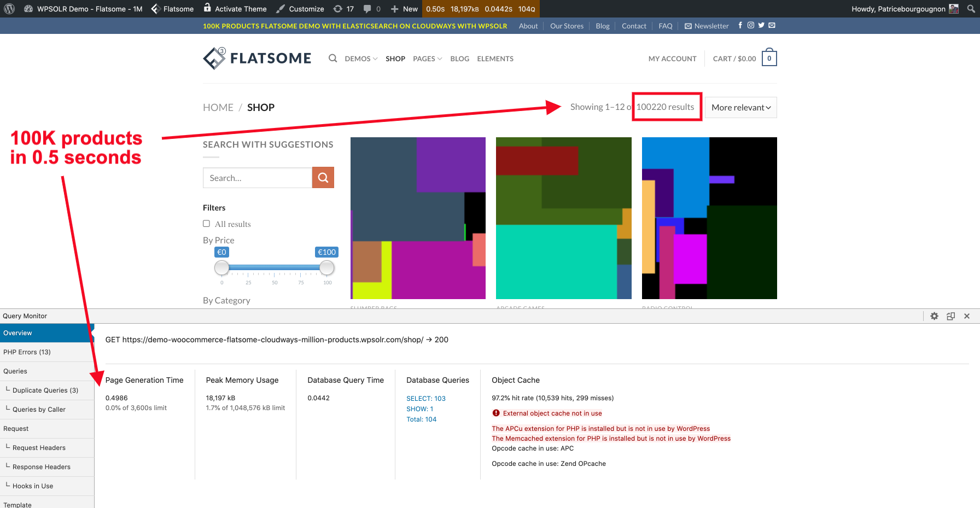Click the SELECT: 103 queries link
This screenshot has height=508, width=980.
pyautogui.click(x=426, y=399)
